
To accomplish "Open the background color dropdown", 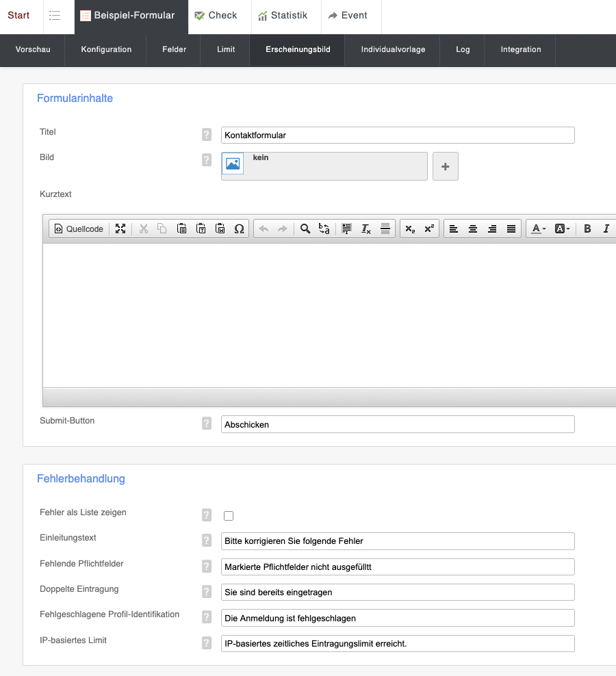I will [x=562, y=229].
